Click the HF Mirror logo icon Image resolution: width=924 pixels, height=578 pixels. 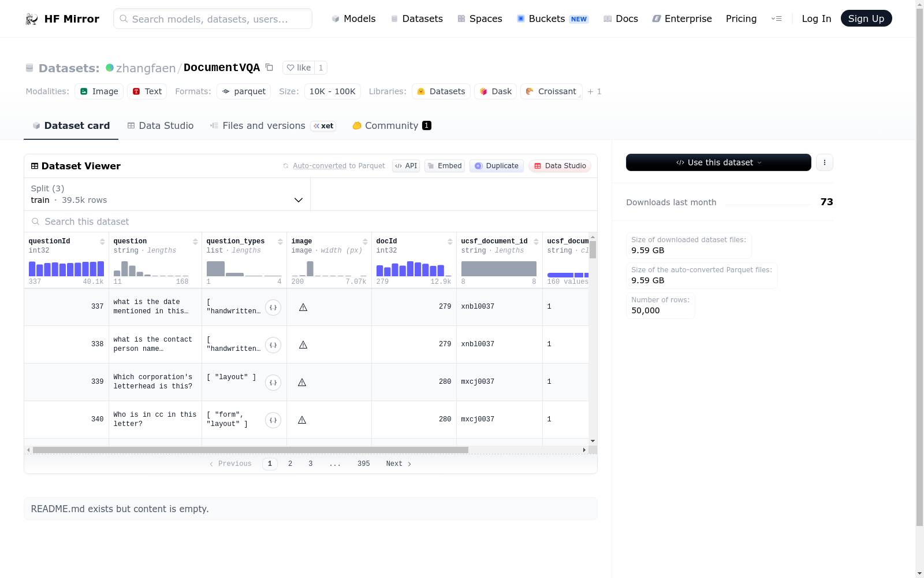pos(32,19)
